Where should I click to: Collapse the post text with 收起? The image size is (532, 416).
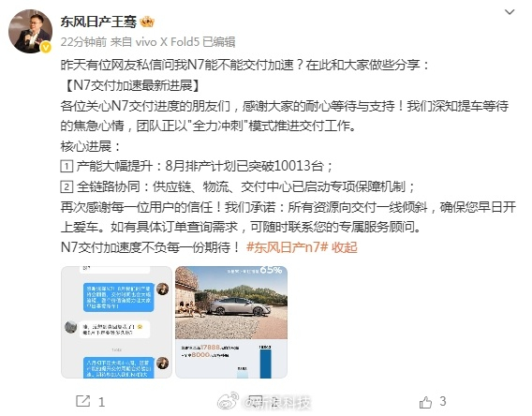345,247
